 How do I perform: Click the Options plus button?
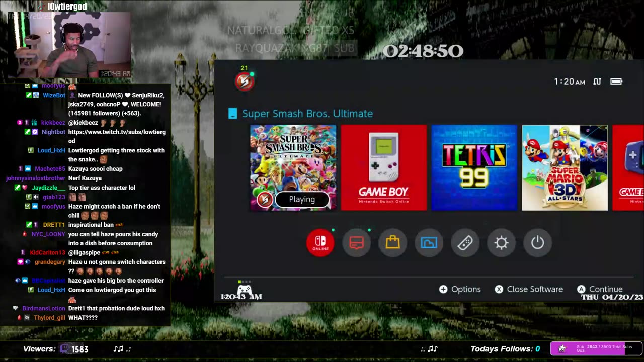[x=460, y=289]
